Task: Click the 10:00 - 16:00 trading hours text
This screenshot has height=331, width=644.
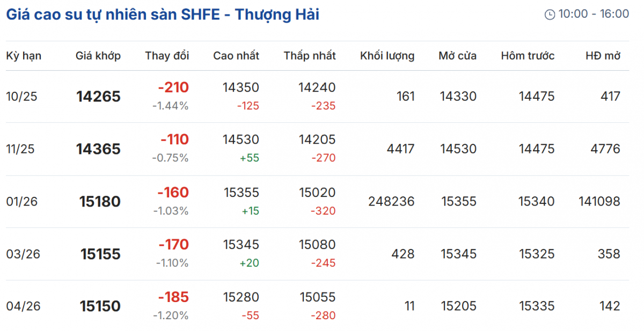Action: (594, 14)
